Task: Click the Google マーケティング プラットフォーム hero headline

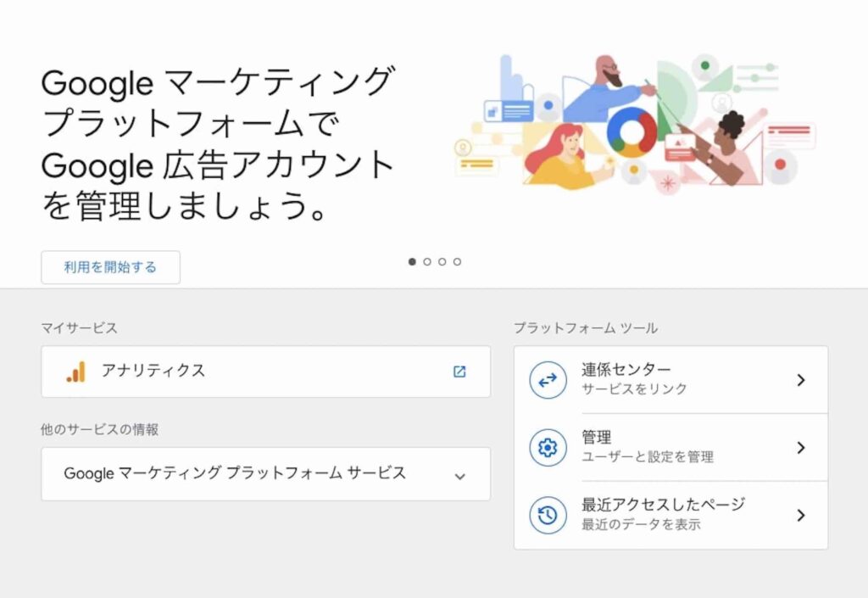Action: [x=218, y=144]
